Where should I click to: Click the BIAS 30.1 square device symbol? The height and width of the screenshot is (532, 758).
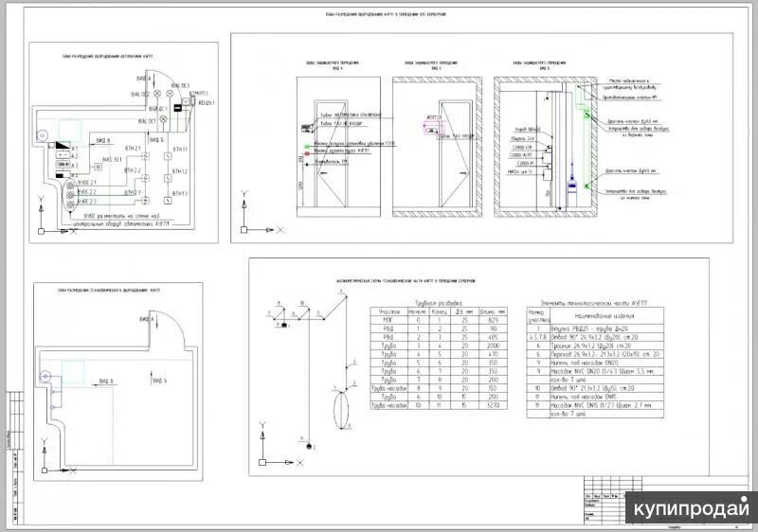click(99, 167)
